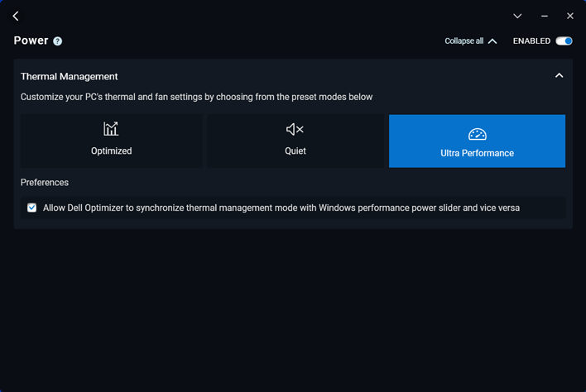
Task: Click the Ultra Performance gauge icon
Action: pos(477,134)
